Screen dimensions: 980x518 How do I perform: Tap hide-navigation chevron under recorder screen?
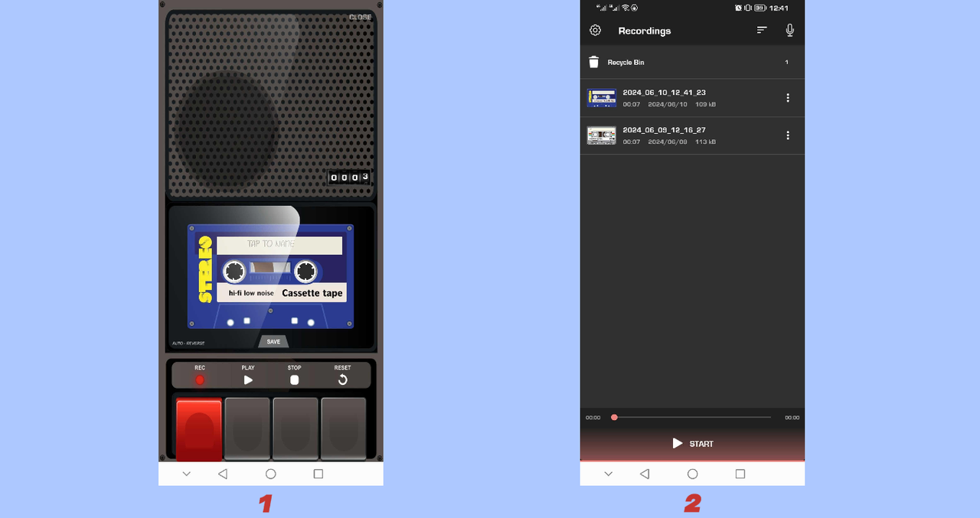[x=187, y=474]
